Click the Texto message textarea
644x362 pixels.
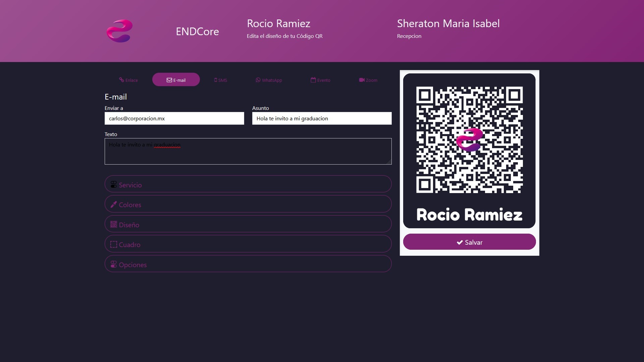[x=248, y=151]
